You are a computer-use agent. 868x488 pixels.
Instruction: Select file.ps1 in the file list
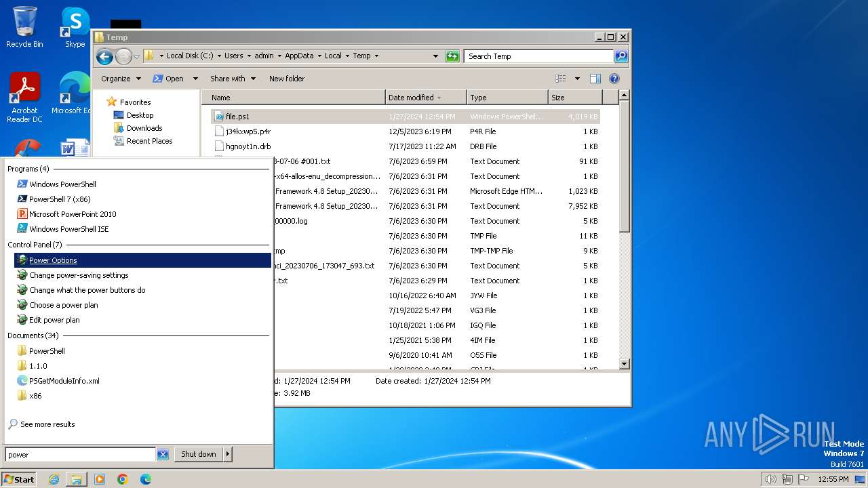point(406,117)
